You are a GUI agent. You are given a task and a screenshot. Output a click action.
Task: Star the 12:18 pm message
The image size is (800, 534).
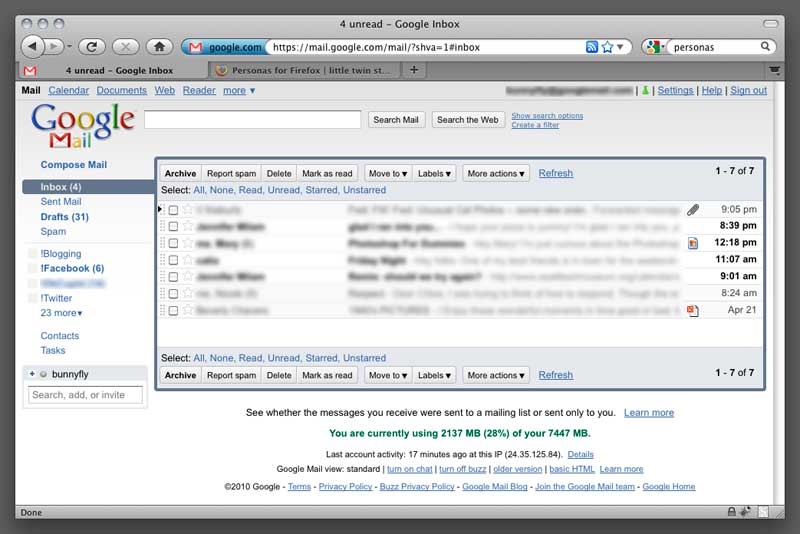188,243
